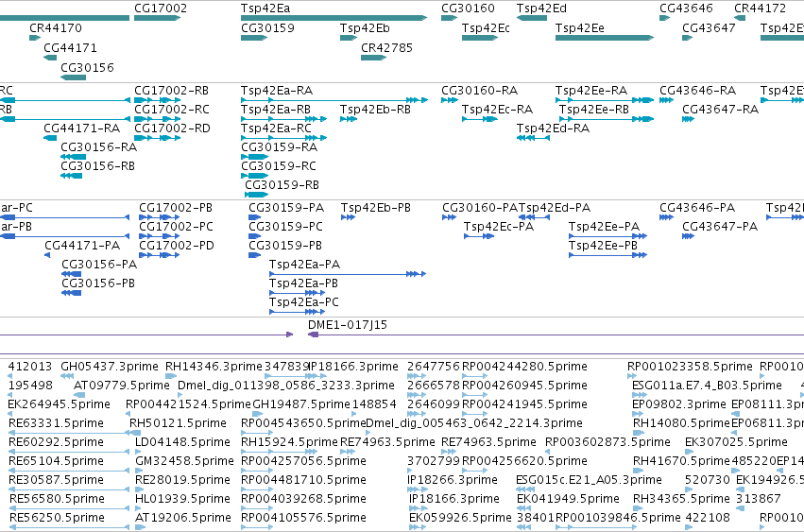Select transcript CG43646-RA
804x532 pixels.
[697, 91]
